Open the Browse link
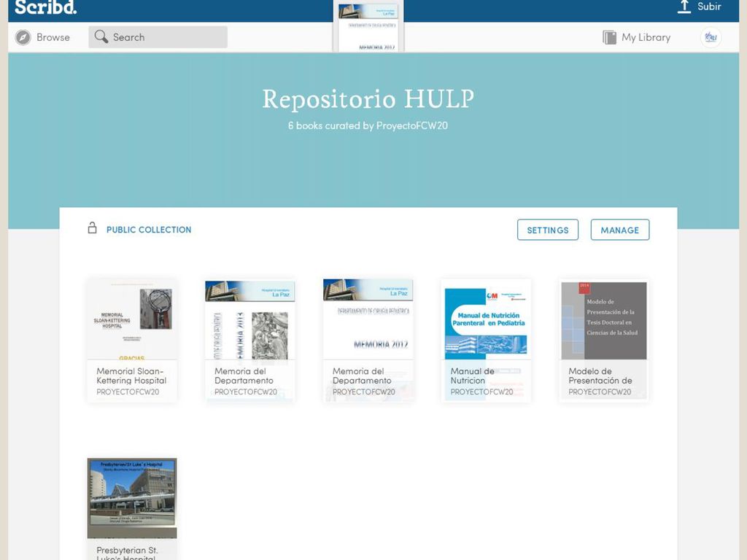This screenshot has height=560, width=747. [53, 37]
